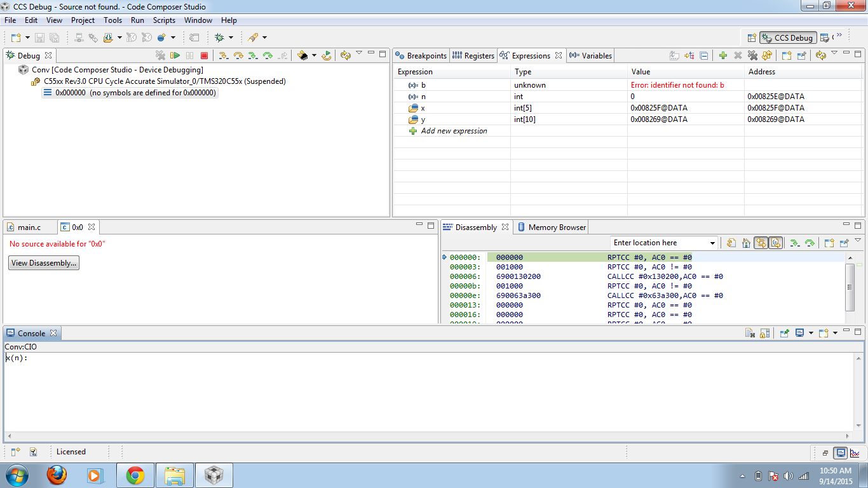Click the Step Into icon in Debug toolbar
This screenshot has height=488, width=868.
(223, 55)
